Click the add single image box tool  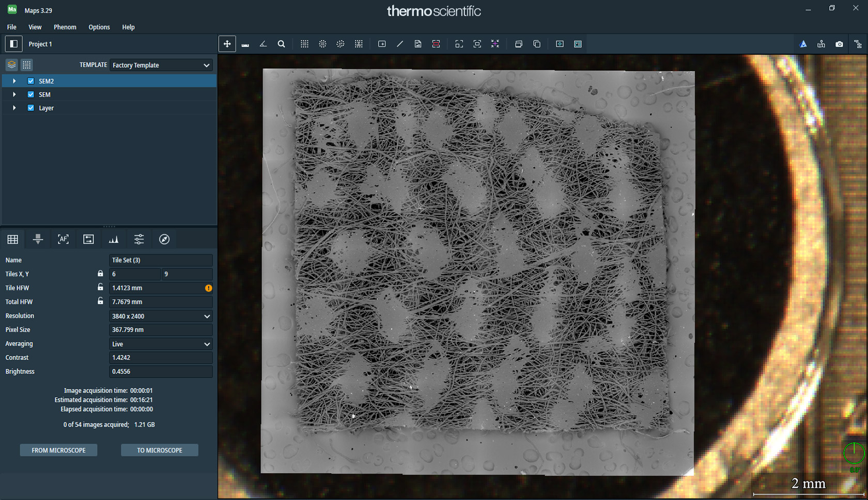382,44
